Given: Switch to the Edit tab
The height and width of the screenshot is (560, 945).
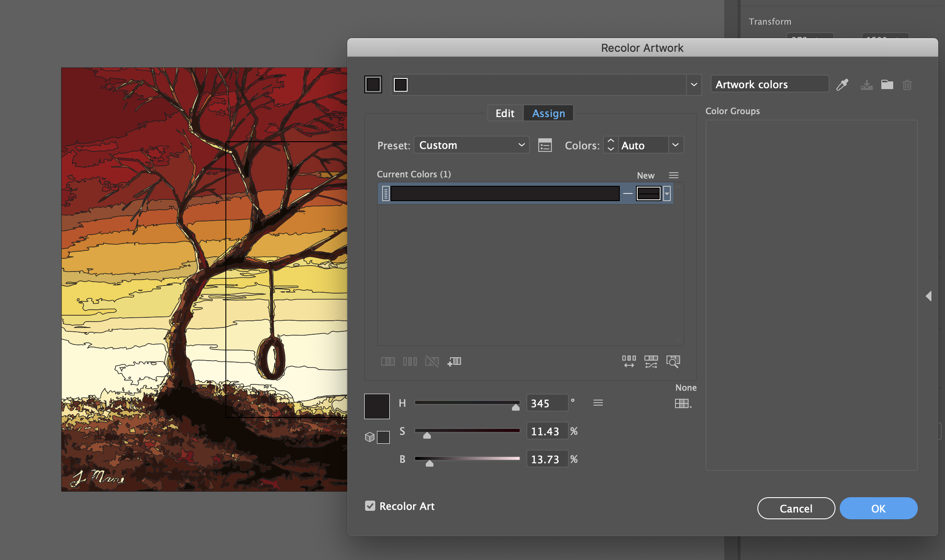Looking at the screenshot, I should click(x=505, y=113).
